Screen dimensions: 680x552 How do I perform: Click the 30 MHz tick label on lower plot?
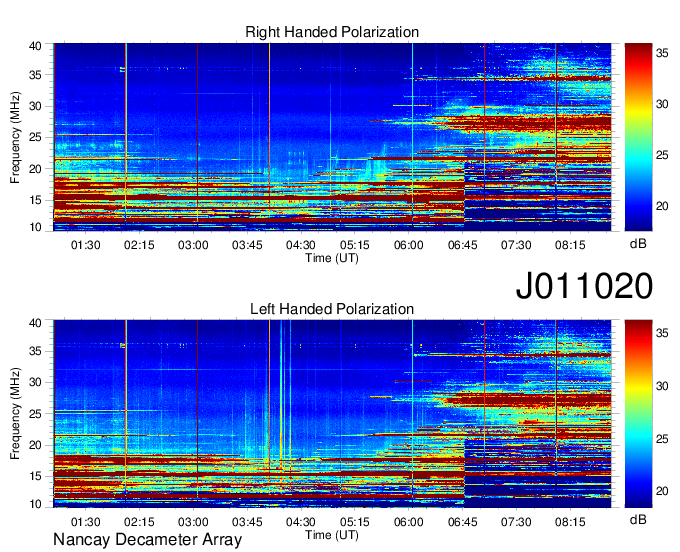[35, 382]
